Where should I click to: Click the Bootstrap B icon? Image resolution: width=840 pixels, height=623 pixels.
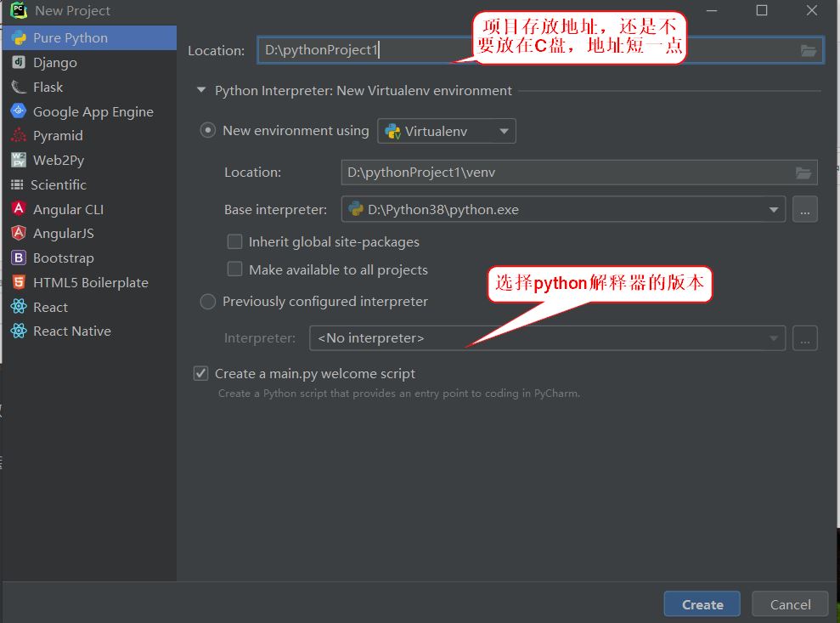point(19,258)
